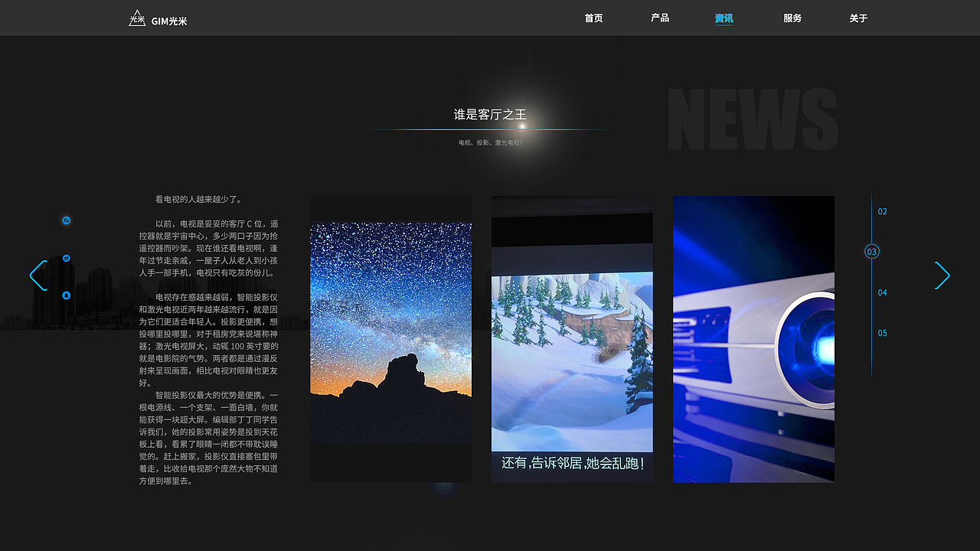This screenshot has height=551, width=980.
Task: Click the article title 谁是客厅之王
Action: pyautogui.click(x=490, y=115)
